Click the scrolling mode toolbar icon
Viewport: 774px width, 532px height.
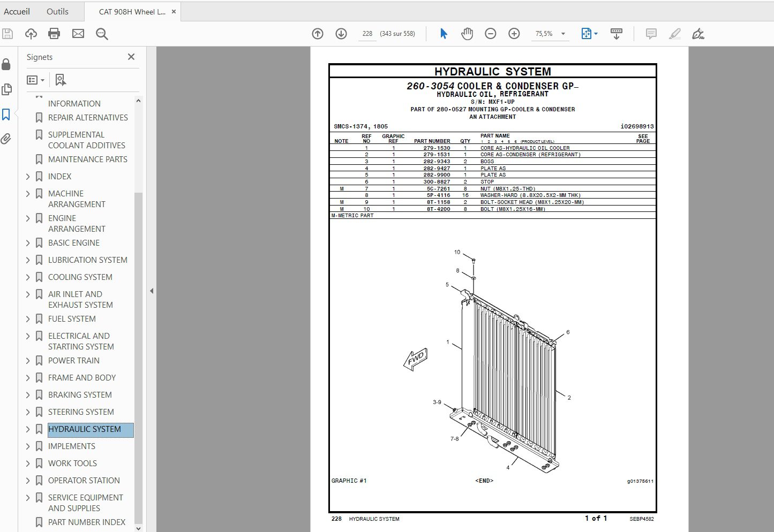tap(617, 34)
